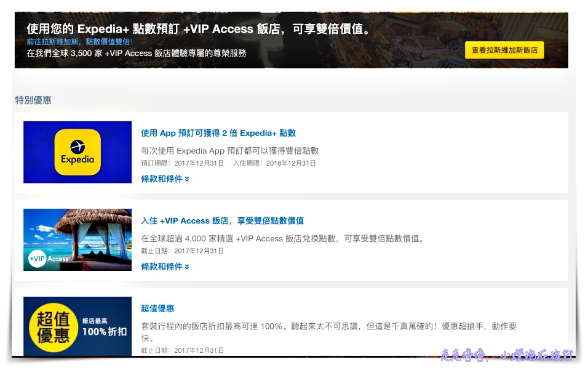The width and height of the screenshot is (588, 370).
Task: Open the 入住 +VIP Access 飯店，享受雙倍點數價值 link
Action: 223,220
